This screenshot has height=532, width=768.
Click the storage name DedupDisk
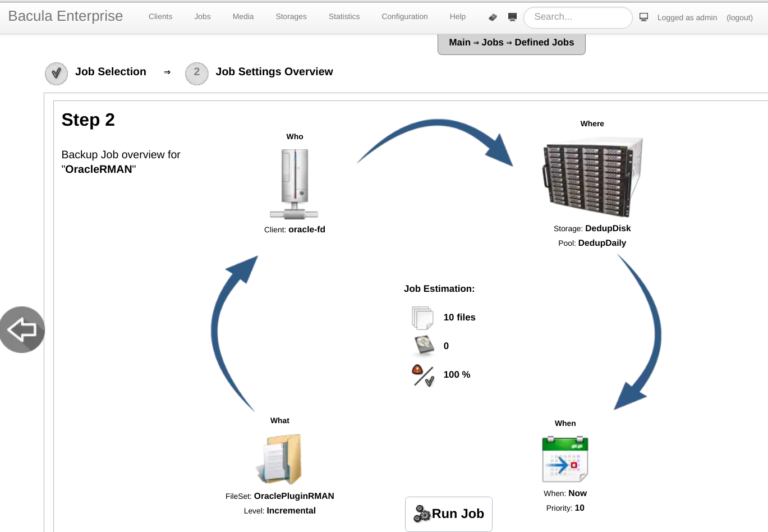(x=608, y=228)
